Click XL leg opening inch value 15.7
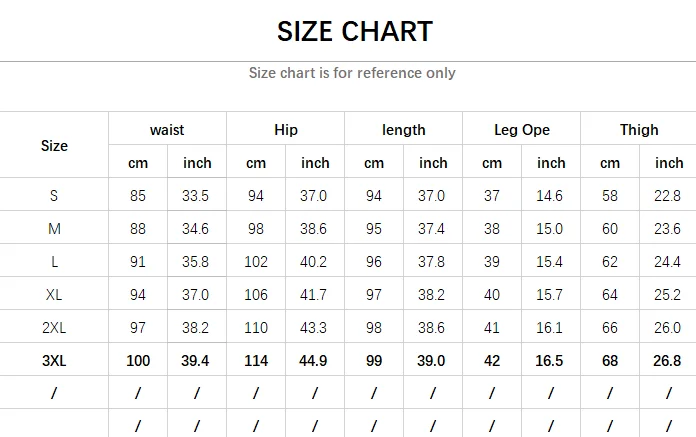The image size is (696, 437). click(550, 295)
